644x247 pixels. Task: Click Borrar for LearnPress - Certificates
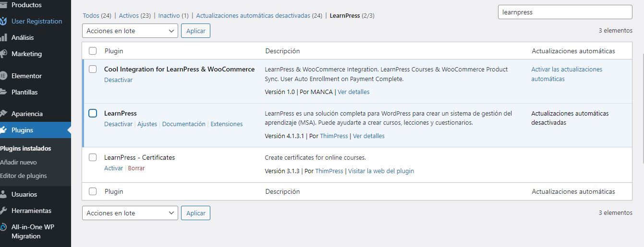pyautogui.click(x=136, y=168)
